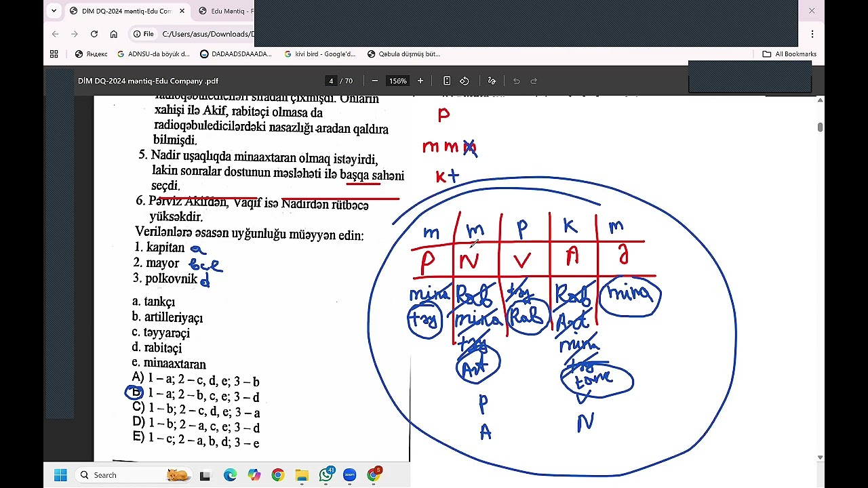Screen dimensions: 868x488
Task: Click the PDF vertical scrollbar thumb
Action: pyautogui.click(x=820, y=127)
